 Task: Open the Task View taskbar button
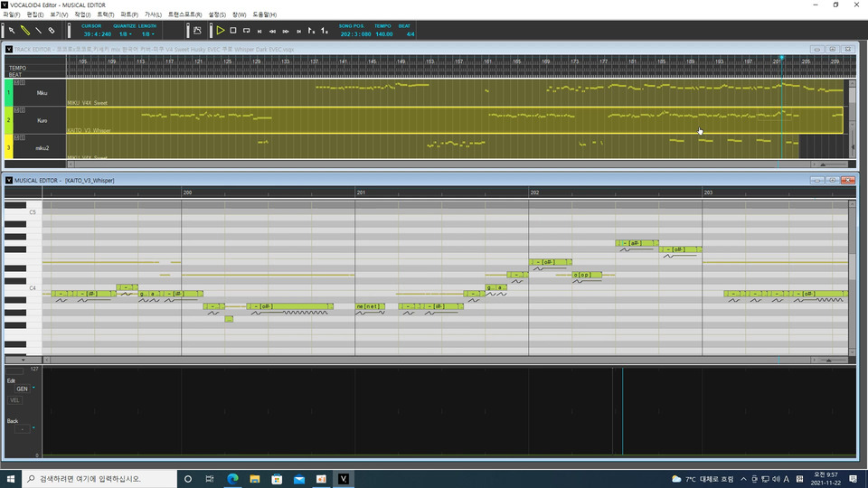(x=210, y=479)
